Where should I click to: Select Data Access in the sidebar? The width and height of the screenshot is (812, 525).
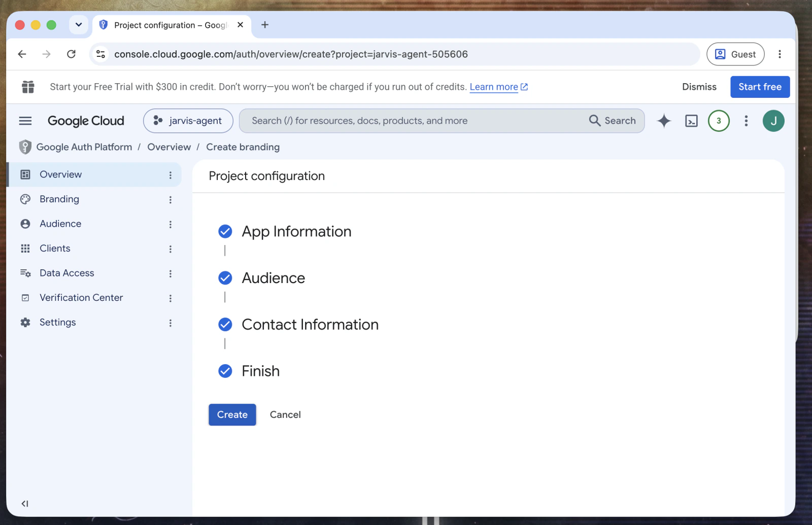[x=94, y=273]
